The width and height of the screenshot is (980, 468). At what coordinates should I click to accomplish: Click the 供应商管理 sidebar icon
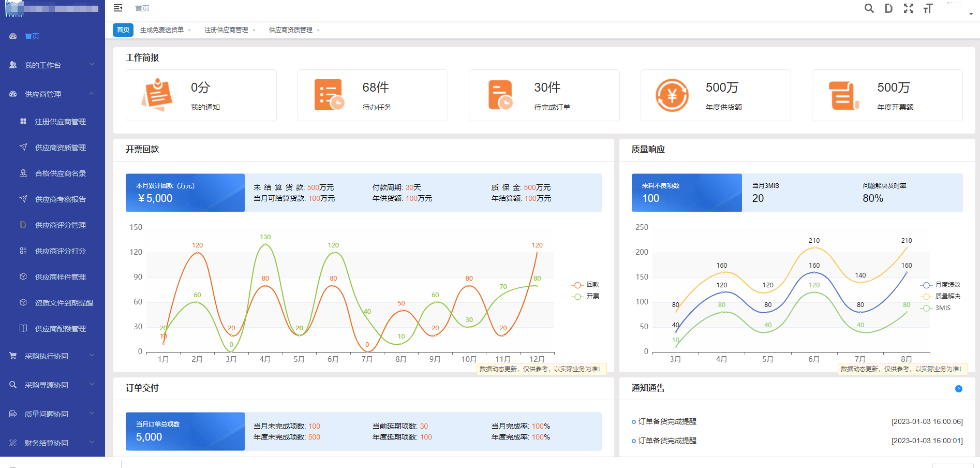(13, 94)
